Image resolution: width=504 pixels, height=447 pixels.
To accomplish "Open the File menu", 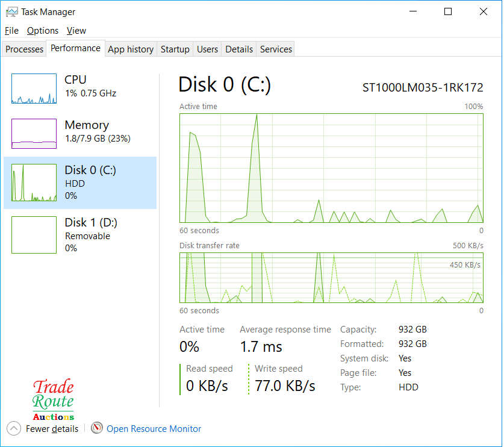I will tap(11, 30).
